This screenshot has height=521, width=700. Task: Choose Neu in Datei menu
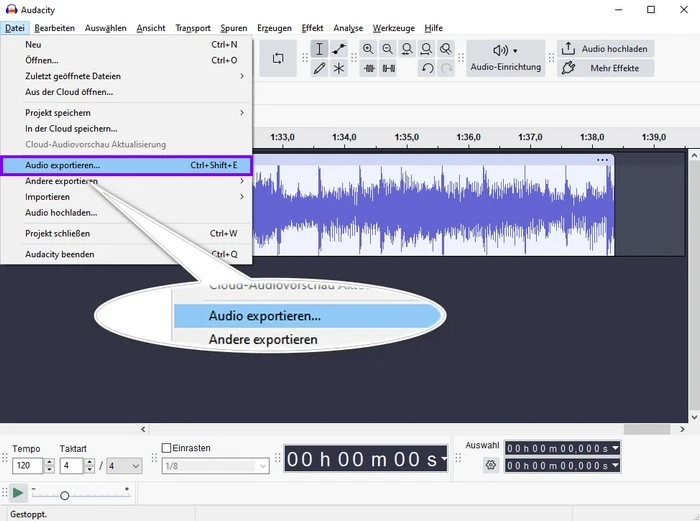127,45
